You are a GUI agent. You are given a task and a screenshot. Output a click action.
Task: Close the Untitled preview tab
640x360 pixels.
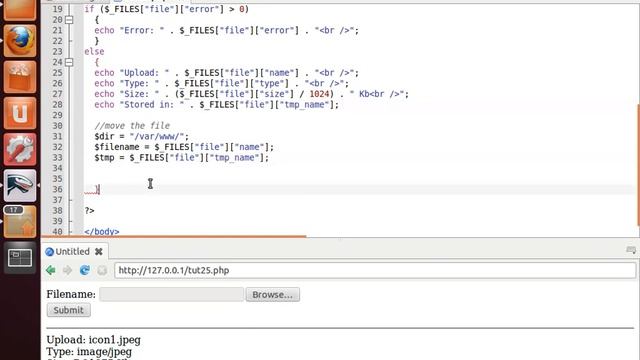(x=99, y=252)
